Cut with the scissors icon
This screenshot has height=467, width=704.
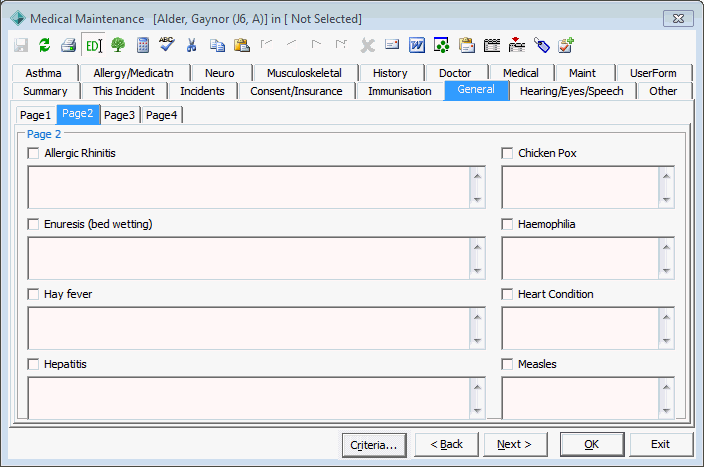pos(192,45)
